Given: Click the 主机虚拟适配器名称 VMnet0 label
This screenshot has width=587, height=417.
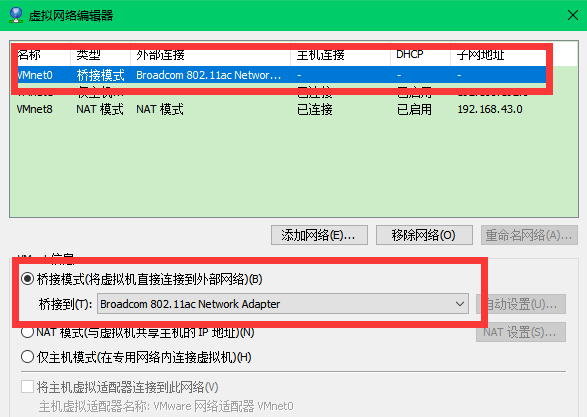Looking at the screenshot, I should (166, 406).
